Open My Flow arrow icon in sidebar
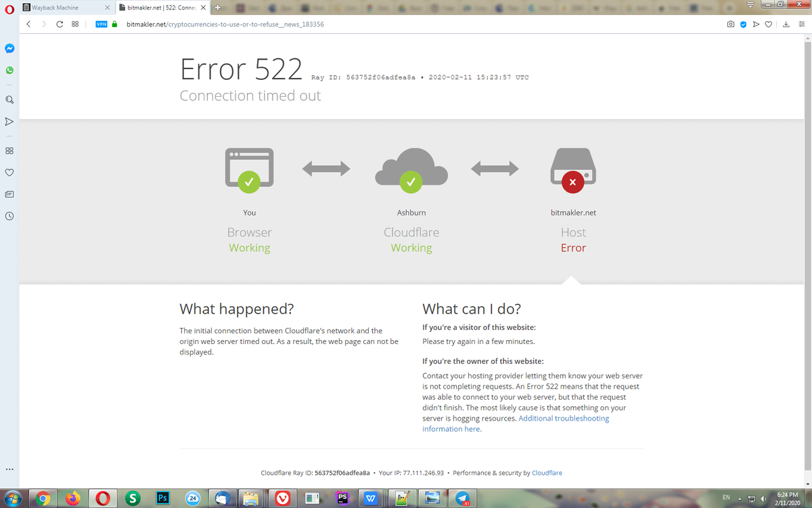Screen dimensions: 812x508 pos(9,123)
